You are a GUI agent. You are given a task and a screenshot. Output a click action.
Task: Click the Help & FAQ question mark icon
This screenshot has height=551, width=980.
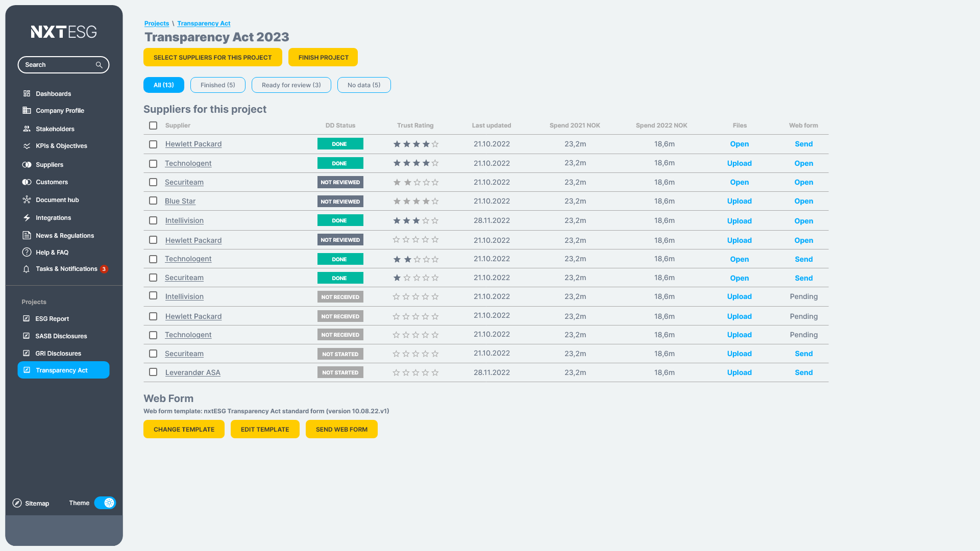tap(27, 252)
